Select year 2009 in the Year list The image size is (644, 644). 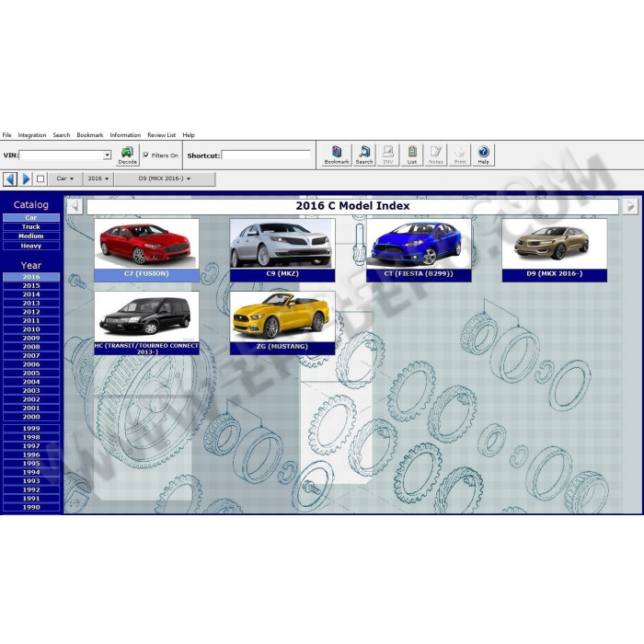coord(31,338)
